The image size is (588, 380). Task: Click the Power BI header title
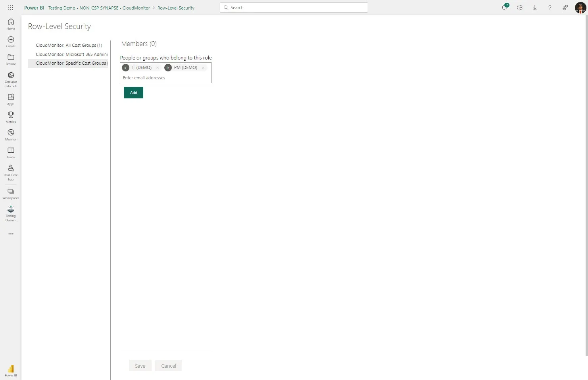pyautogui.click(x=34, y=8)
